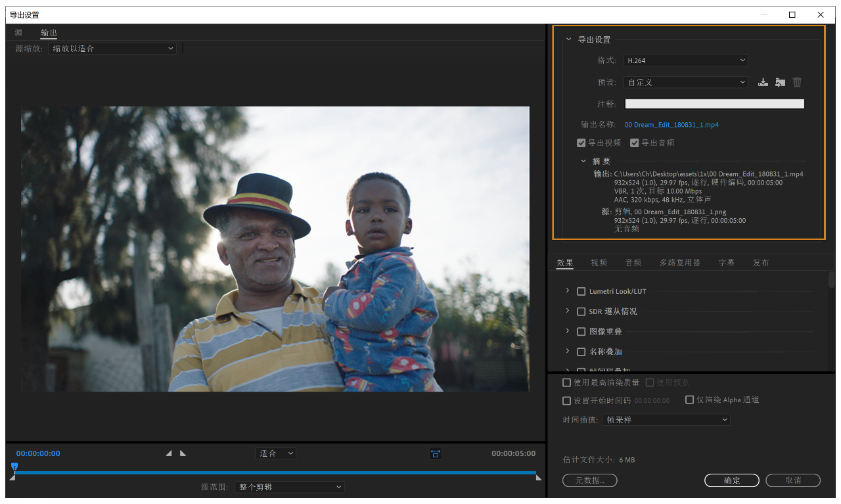Open the 源缩放 dropdown
This screenshot has height=504, width=841.
pyautogui.click(x=112, y=49)
